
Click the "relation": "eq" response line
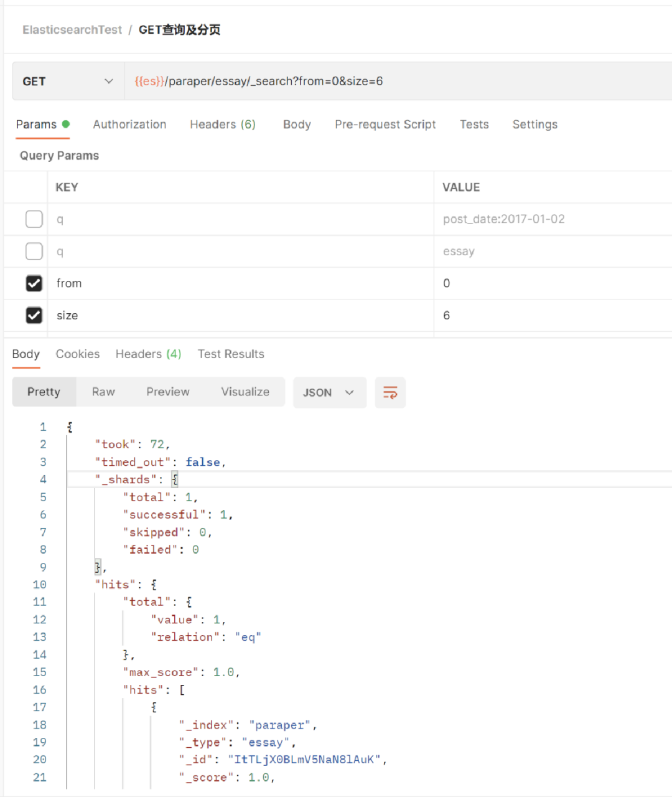click(x=206, y=637)
